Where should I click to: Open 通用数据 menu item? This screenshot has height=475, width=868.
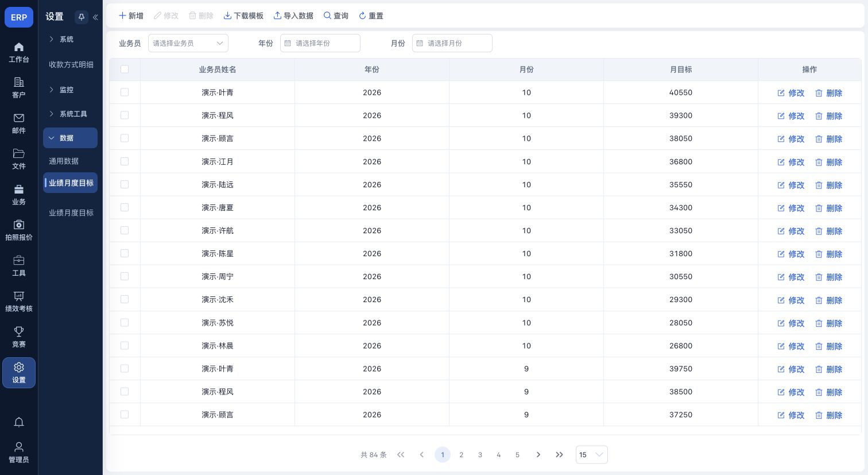point(64,161)
